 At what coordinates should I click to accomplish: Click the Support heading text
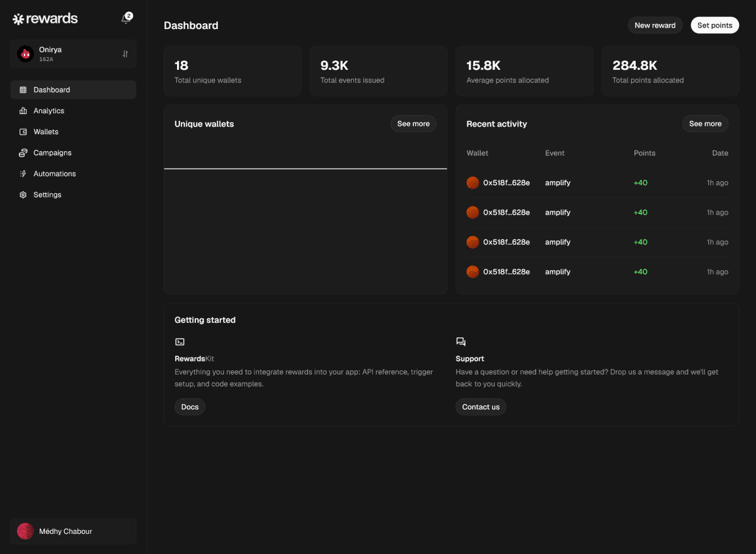[470, 359]
